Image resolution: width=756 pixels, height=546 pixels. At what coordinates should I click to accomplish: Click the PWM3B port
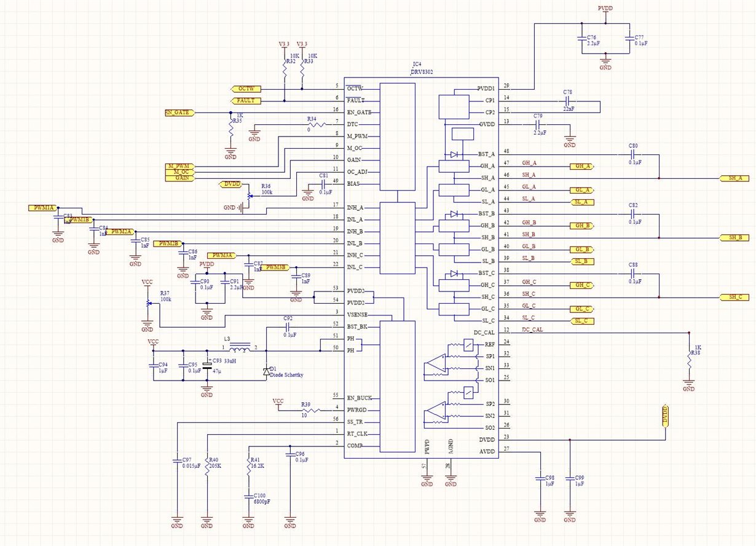point(275,267)
